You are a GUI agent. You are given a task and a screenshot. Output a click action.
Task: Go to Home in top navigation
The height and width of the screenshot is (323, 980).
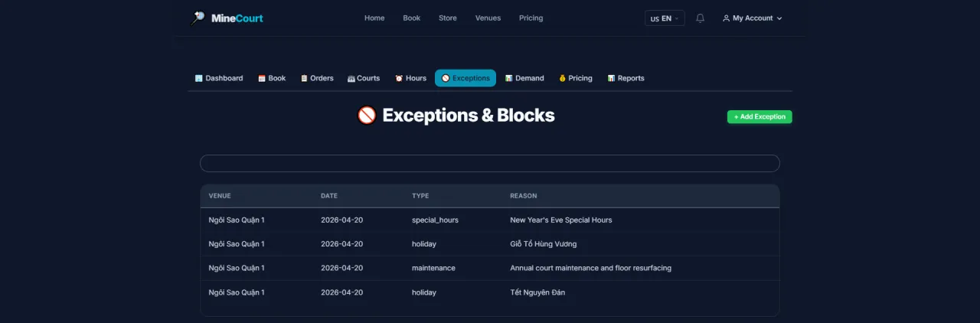pyautogui.click(x=374, y=18)
